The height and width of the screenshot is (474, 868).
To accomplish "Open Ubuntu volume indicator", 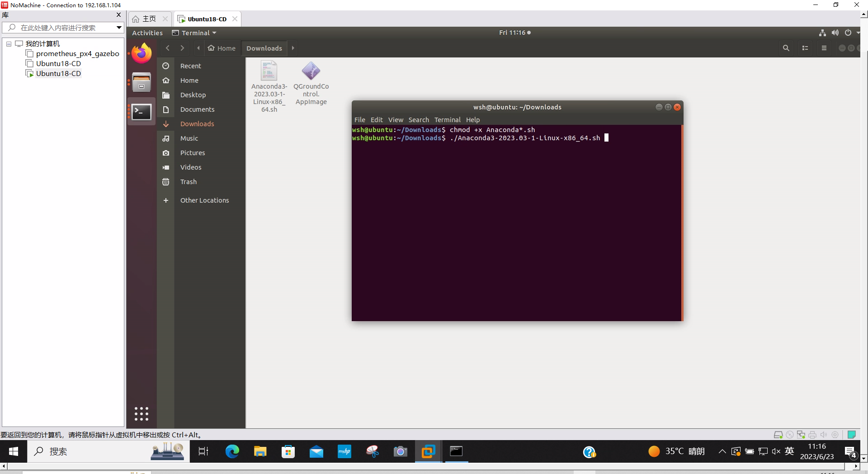I will (x=835, y=33).
